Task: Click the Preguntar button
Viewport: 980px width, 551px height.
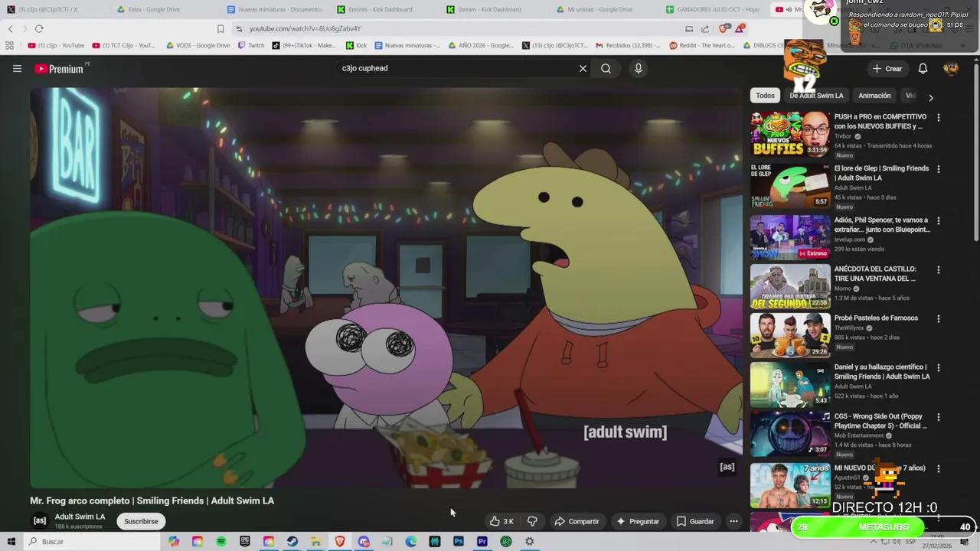Action: [638, 521]
